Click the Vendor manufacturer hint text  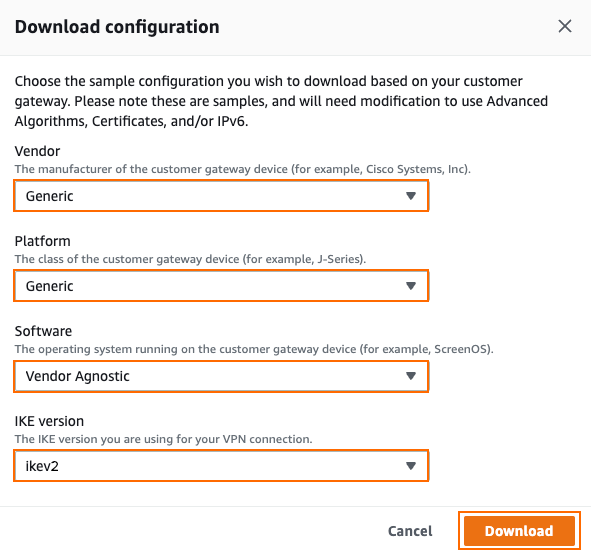tap(243, 169)
